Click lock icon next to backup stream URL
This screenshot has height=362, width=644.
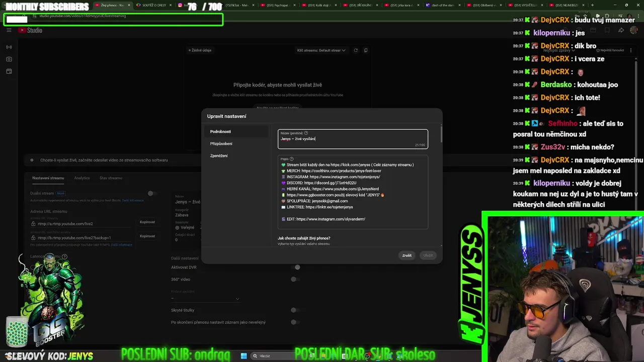(x=33, y=238)
